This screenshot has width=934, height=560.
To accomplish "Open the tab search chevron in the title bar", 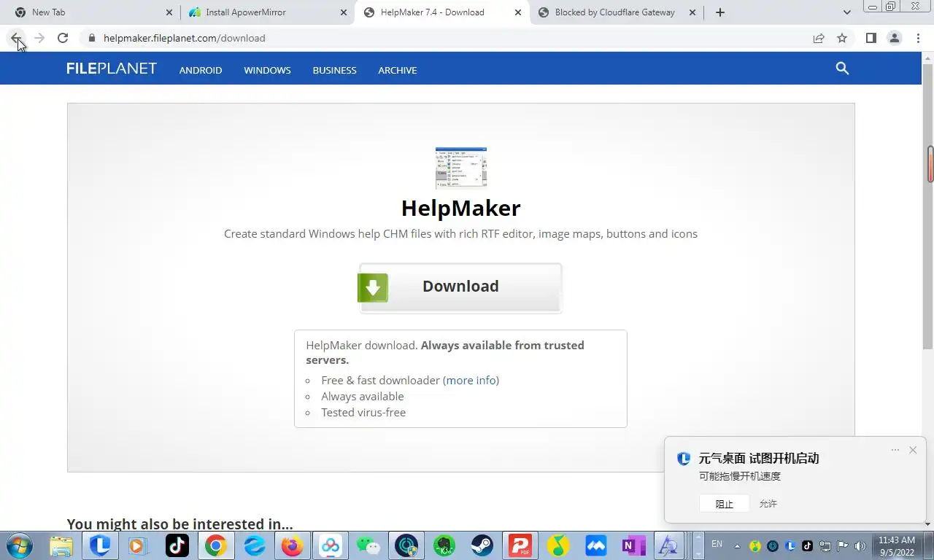I will pos(846,12).
